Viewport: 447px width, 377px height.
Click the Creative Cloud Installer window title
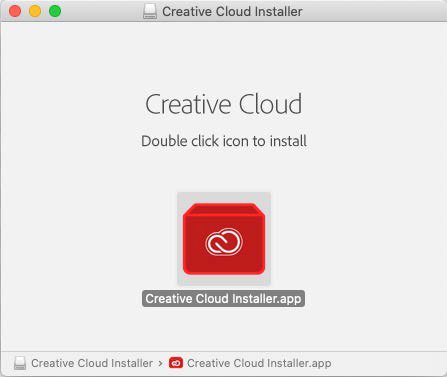(x=232, y=12)
